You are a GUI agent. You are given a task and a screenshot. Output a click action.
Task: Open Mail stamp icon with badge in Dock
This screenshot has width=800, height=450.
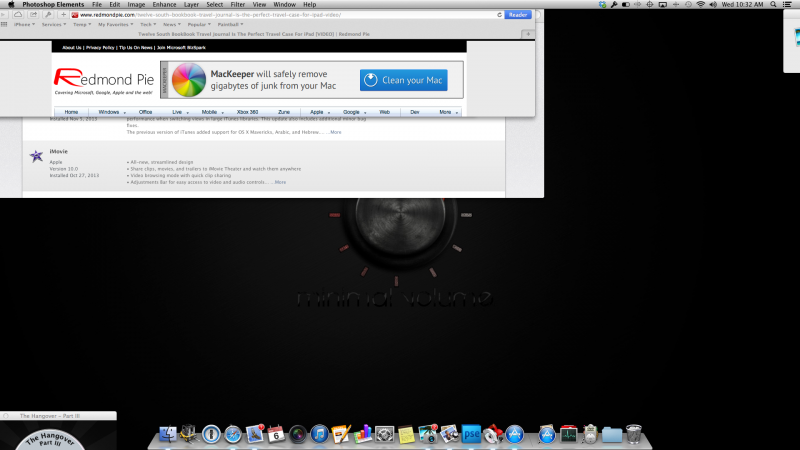click(255, 434)
